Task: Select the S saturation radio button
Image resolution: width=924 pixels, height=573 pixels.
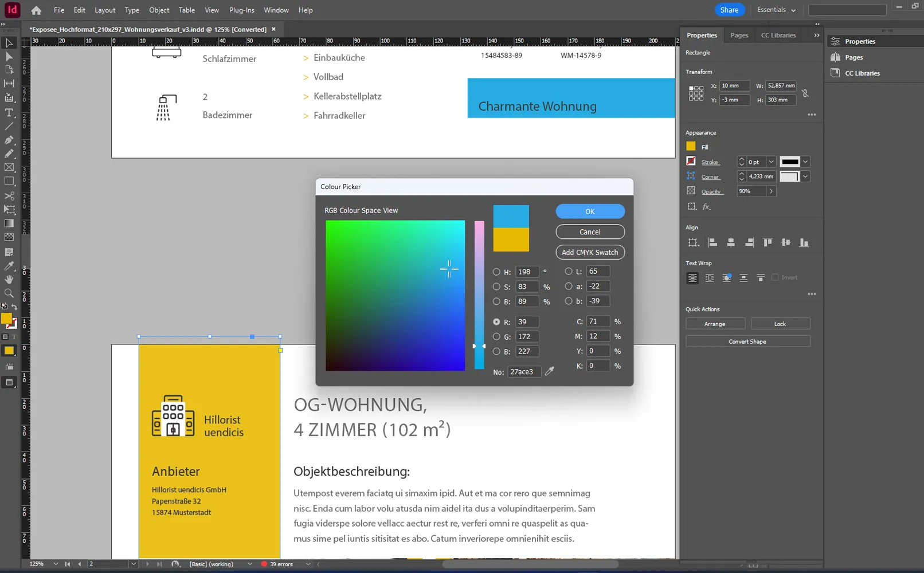Action: point(496,286)
